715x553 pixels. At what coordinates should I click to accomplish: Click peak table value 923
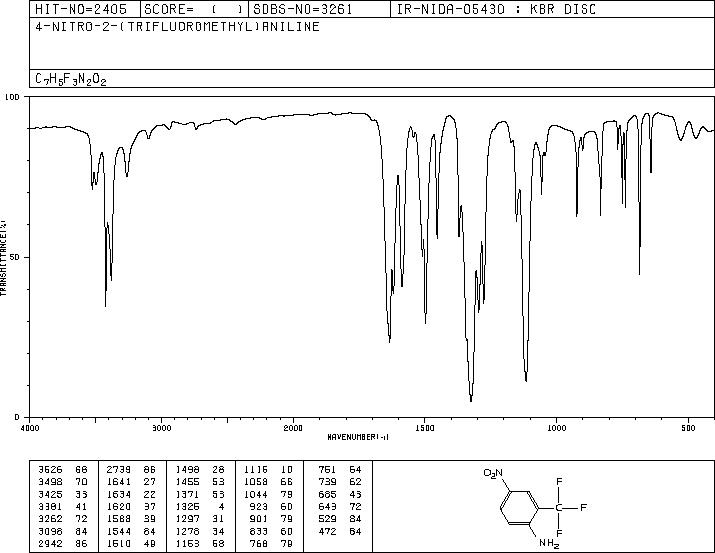[x=259, y=506]
